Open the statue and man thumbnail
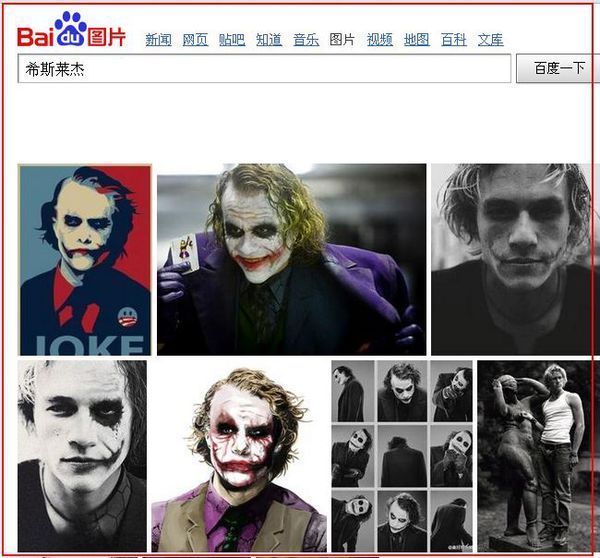Screen dimensions: 600x558 [x=535, y=456]
